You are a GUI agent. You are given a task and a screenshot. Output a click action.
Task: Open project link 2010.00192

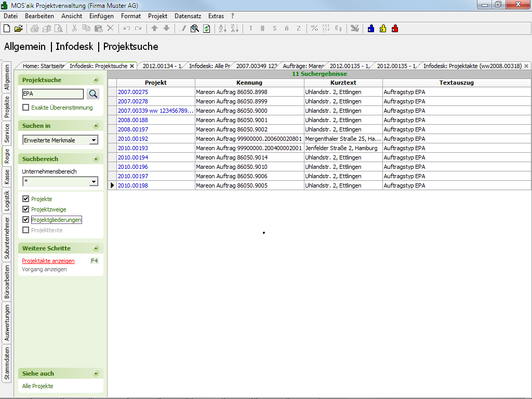(132, 139)
